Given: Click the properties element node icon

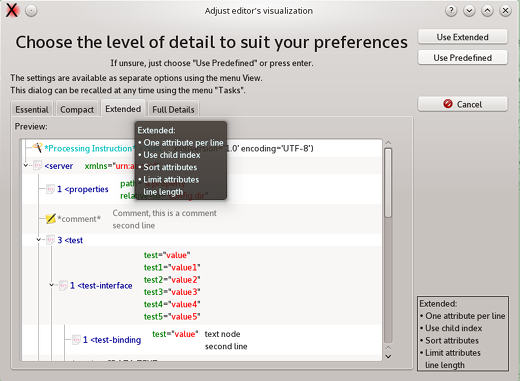Looking at the screenshot, I should 50,189.
